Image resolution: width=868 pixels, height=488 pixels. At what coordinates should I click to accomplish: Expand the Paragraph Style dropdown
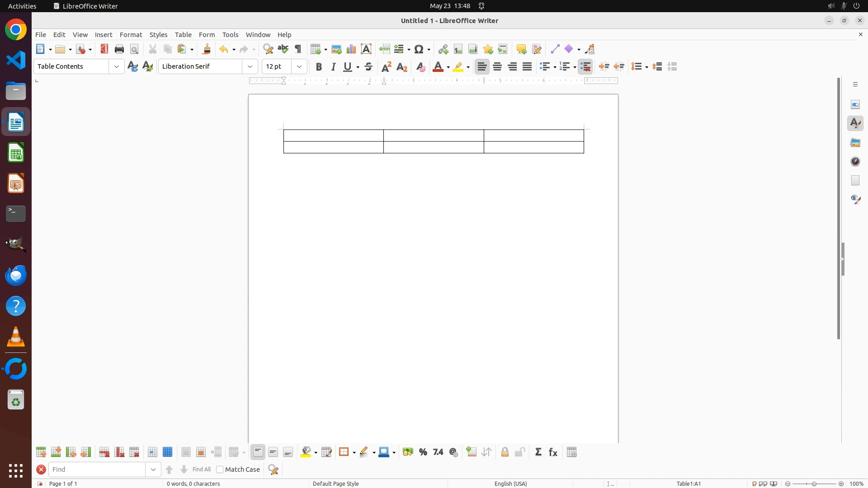(117, 67)
